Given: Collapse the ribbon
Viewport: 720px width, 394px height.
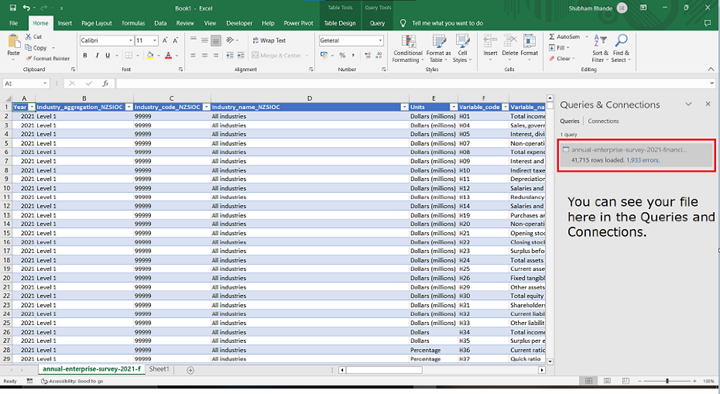Looking at the screenshot, I should [711, 69].
